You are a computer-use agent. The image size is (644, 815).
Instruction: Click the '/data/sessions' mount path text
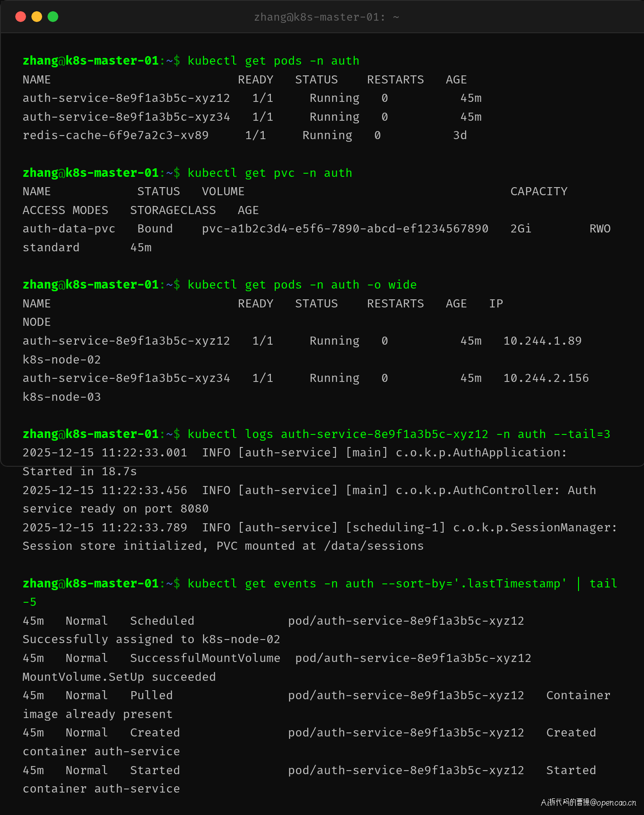coord(374,546)
